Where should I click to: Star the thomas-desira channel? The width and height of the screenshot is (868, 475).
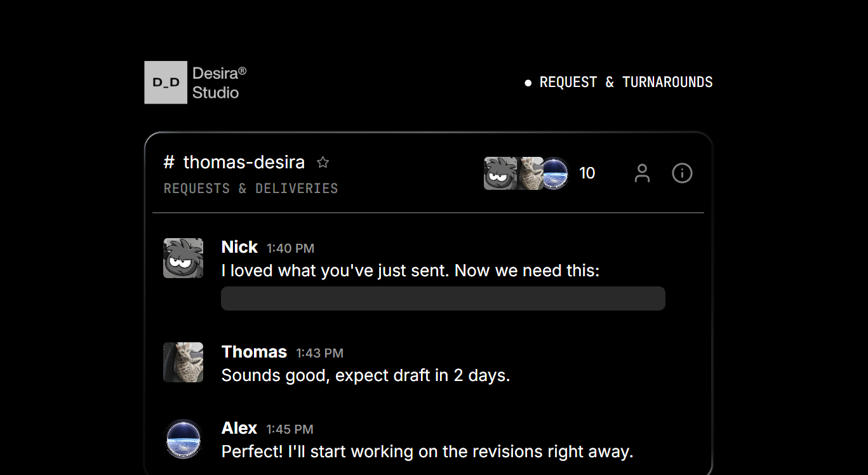[323, 163]
